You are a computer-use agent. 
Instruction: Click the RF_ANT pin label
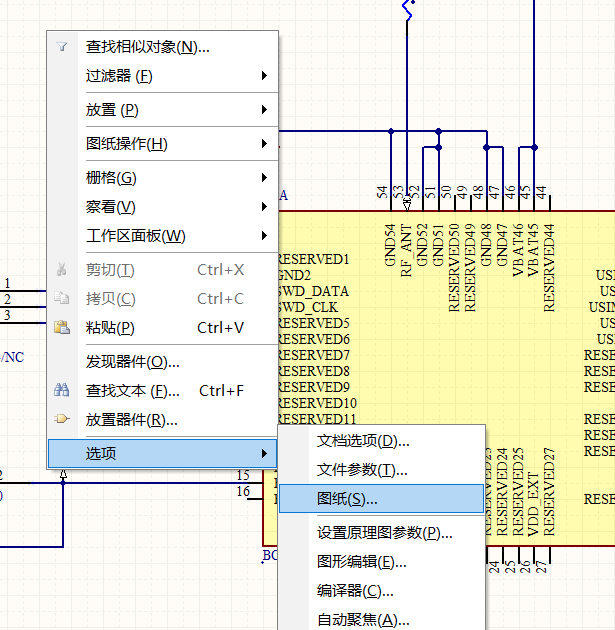[x=406, y=250]
